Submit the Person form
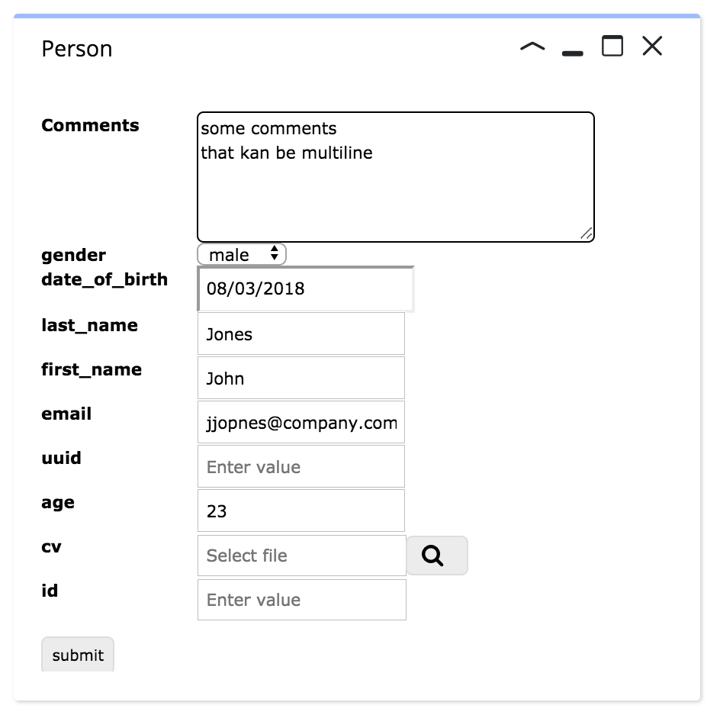720x728 pixels. (78, 655)
